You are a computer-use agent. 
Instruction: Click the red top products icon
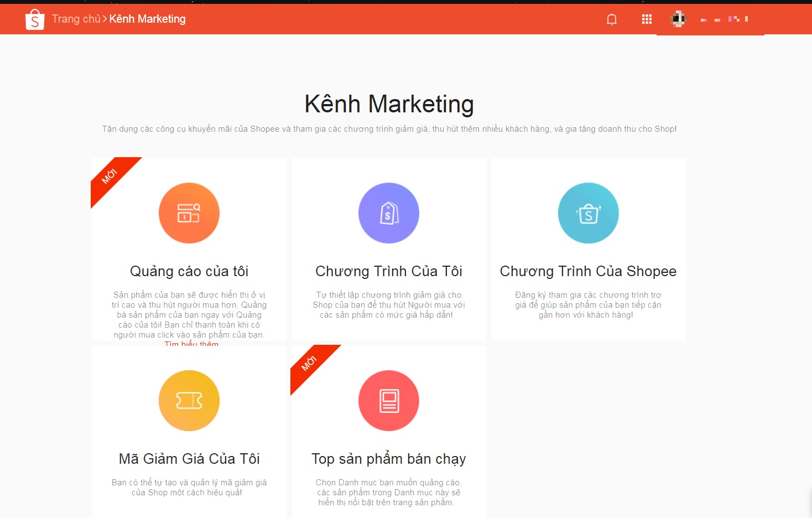[x=389, y=401]
